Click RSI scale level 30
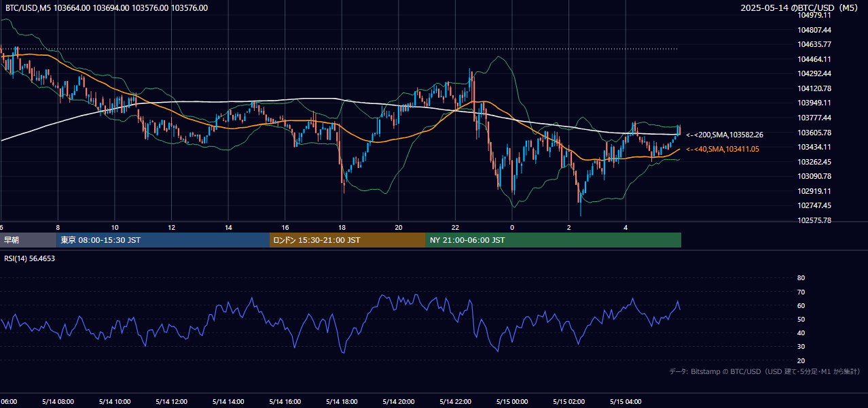This screenshot has height=408, width=868. [801, 347]
